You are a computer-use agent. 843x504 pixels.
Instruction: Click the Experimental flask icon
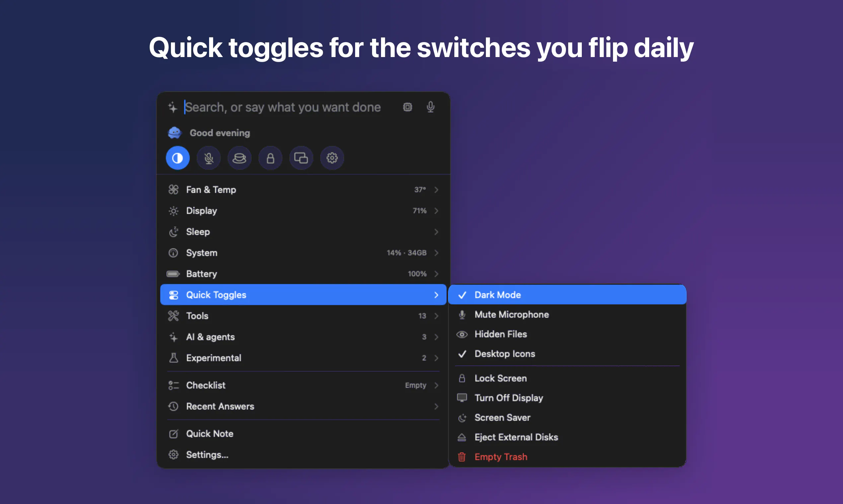pyautogui.click(x=173, y=358)
